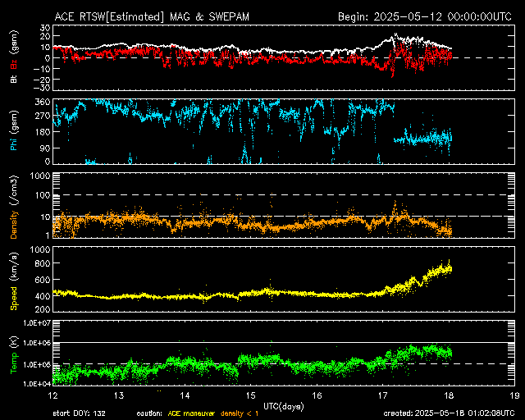Select the "-20" tick on the Bt Bz axis

tap(42, 80)
